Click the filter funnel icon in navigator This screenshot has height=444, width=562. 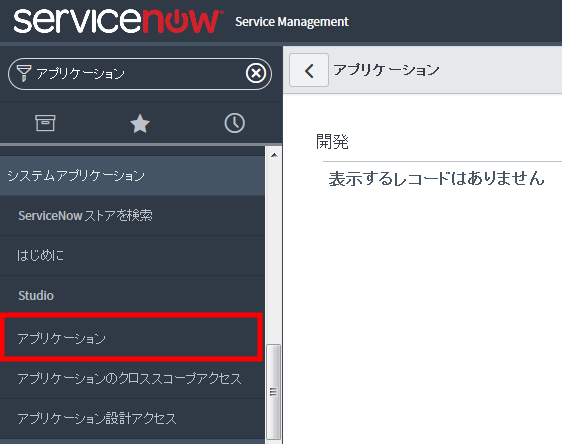pyautogui.click(x=24, y=73)
